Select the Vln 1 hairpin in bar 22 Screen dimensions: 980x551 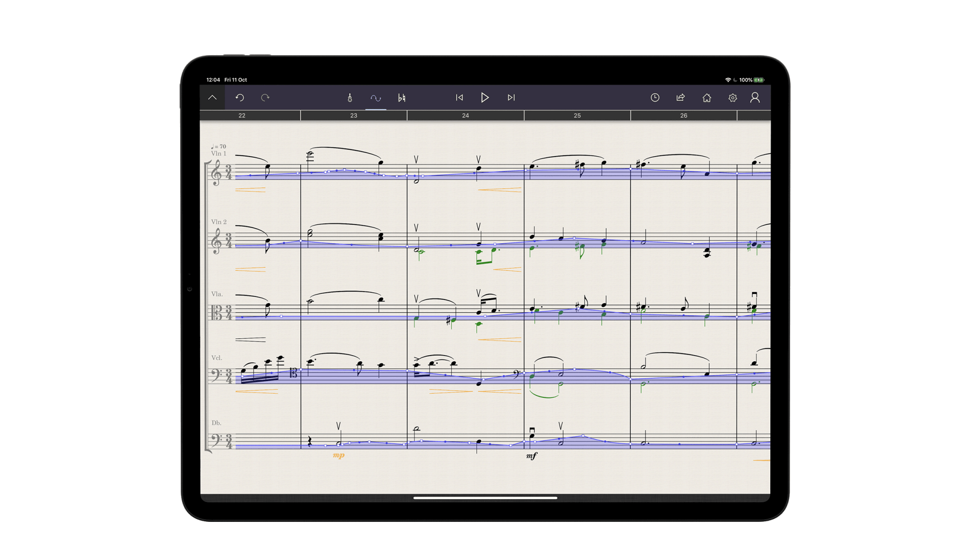pos(250,190)
